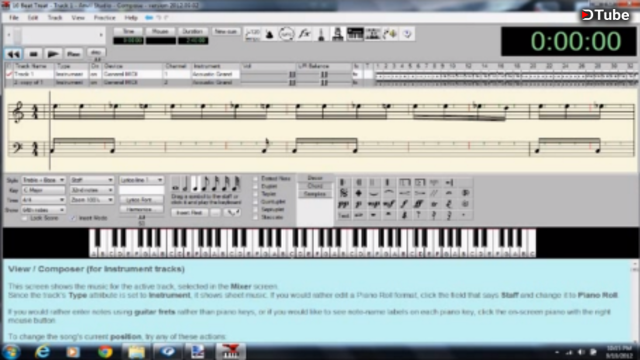Screen dimensions: 640x360
Task: Select the eighth note symbol
Action: click(205, 184)
